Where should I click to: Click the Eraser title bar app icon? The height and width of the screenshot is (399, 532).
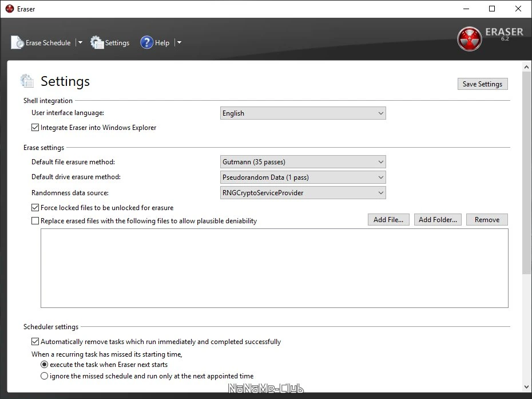coord(10,9)
